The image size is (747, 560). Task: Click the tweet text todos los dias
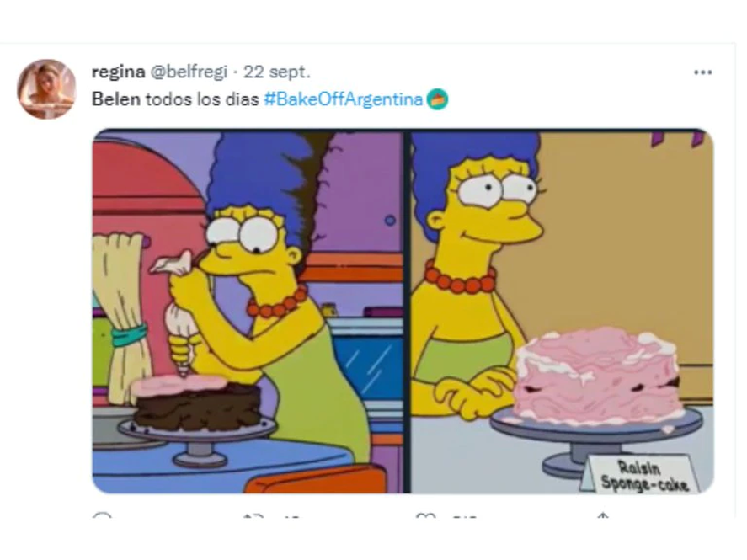[x=202, y=99]
